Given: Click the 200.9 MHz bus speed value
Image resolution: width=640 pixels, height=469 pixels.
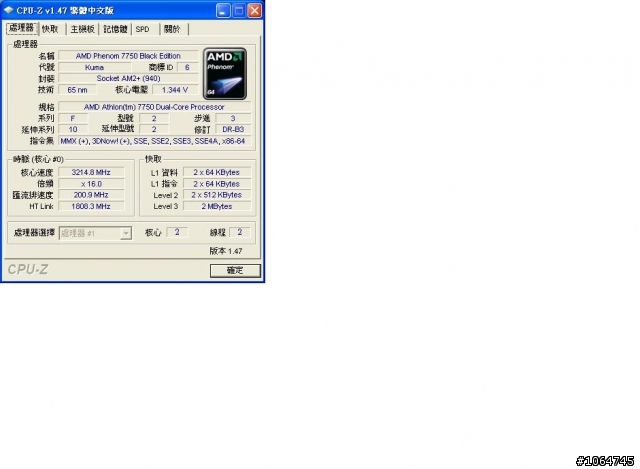Looking at the screenshot, I should tap(91, 195).
